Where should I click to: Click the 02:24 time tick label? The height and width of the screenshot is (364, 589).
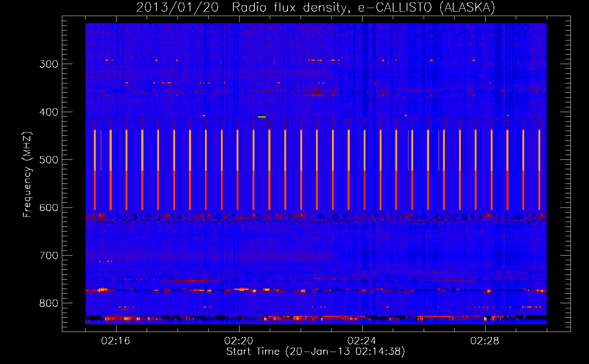[x=362, y=341]
